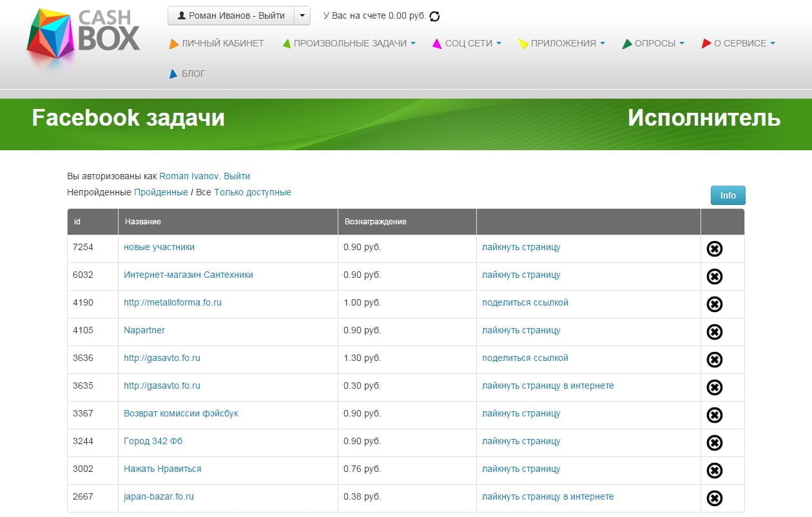Dismiss the japan-bazar.fo.ru task row

click(715, 498)
